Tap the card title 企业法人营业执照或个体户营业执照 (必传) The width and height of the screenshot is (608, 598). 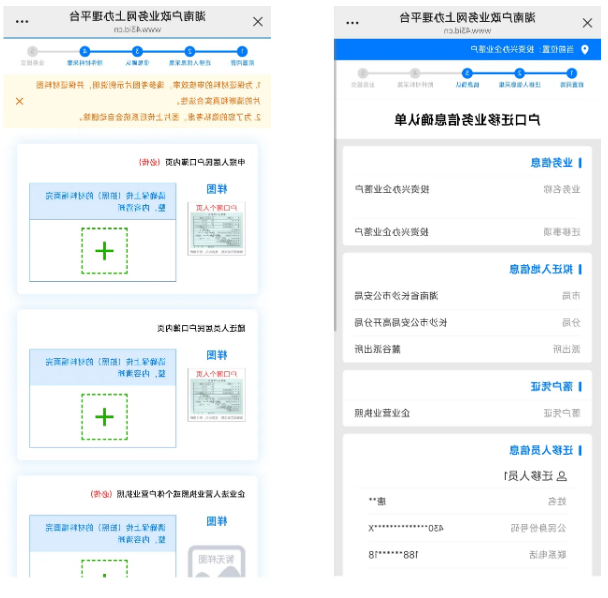pos(168,494)
